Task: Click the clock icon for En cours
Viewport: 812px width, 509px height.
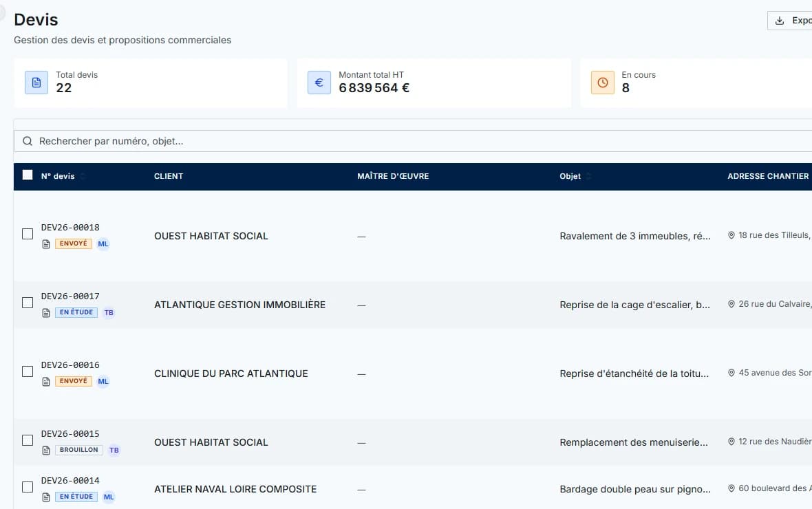Action: 602,83
